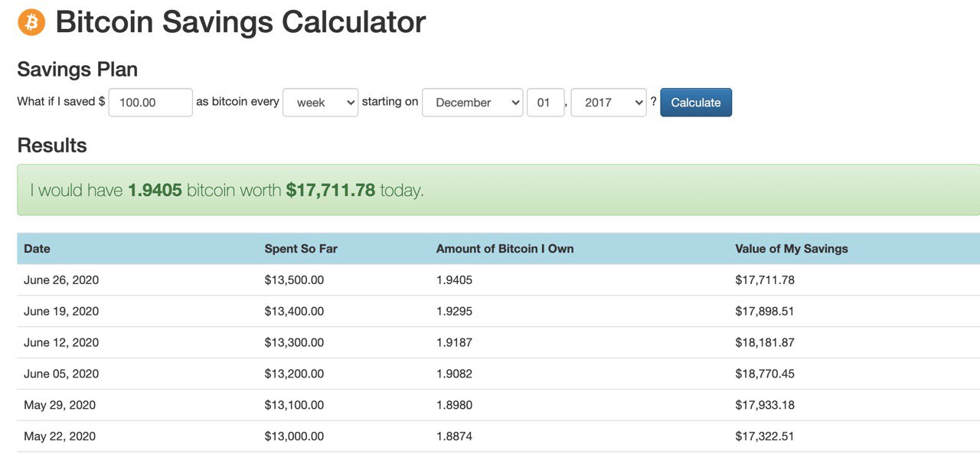Click the $13,500.00 spent cell

click(x=294, y=280)
